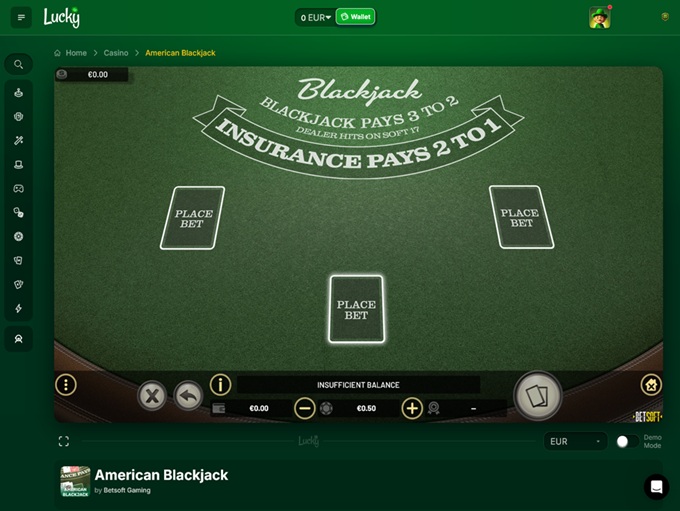
Task: Open the hamburger menu beside Lucky logo
Action: [x=21, y=17]
